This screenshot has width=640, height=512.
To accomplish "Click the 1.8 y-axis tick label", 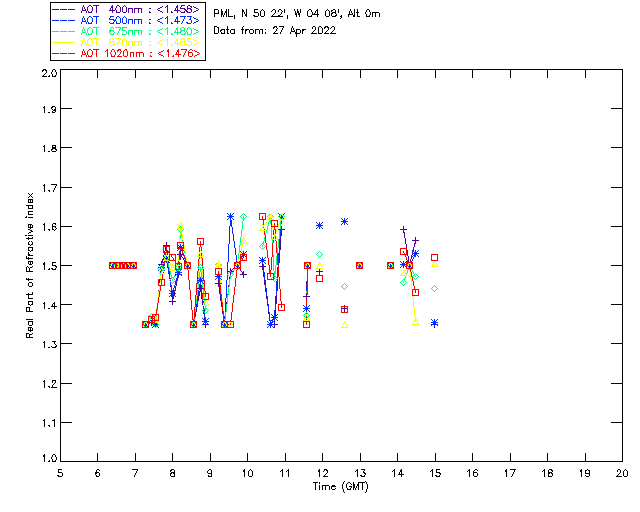I will click(49, 148).
